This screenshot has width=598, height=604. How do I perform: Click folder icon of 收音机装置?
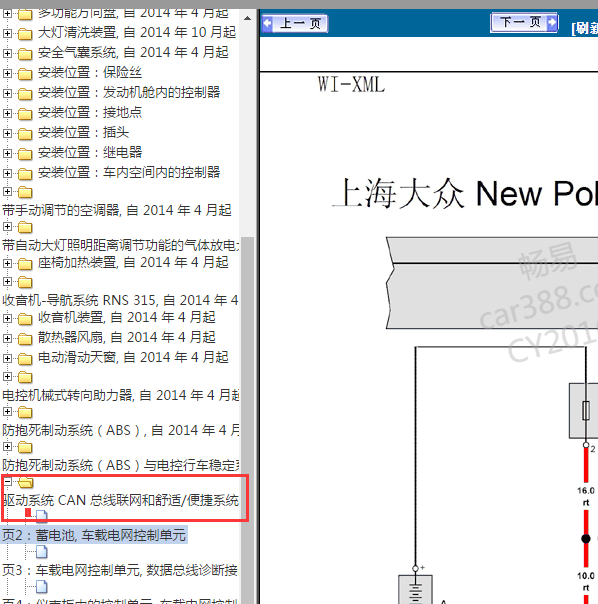click(x=25, y=319)
